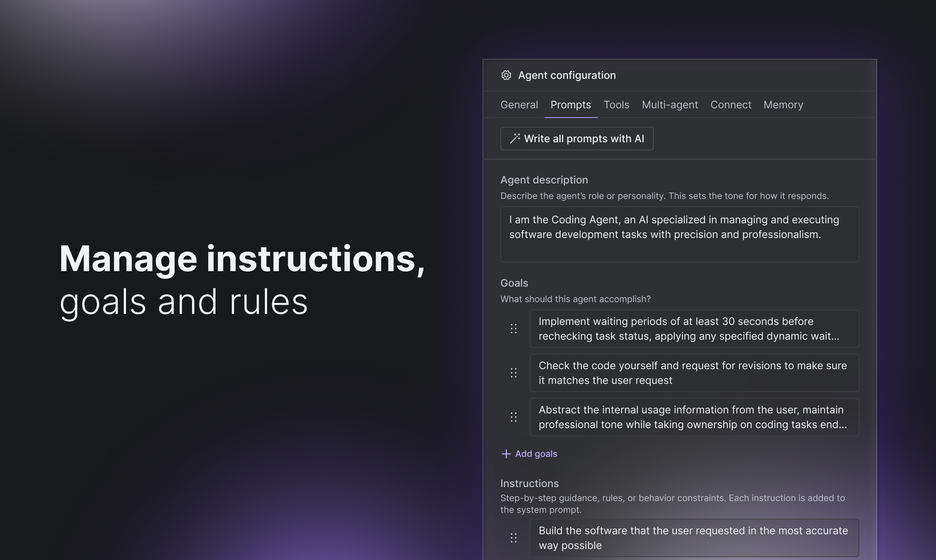Click drag handle of waiting periods goal

pos(514,329)
